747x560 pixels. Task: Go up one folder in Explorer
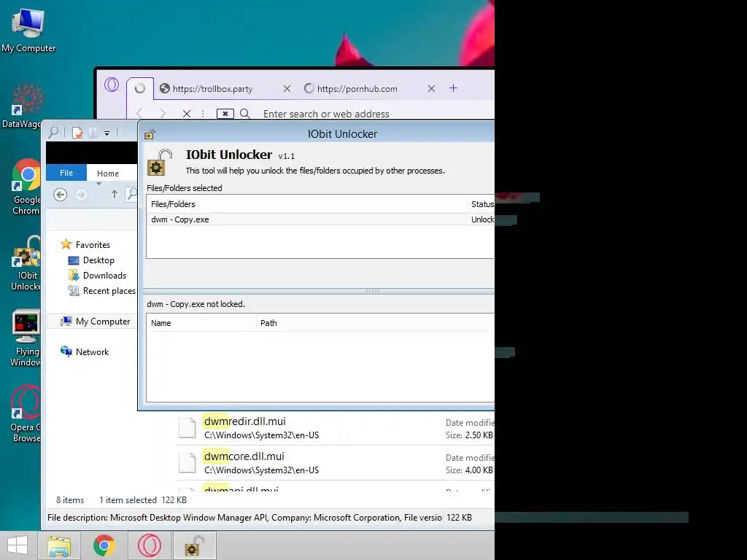point(115,194)
